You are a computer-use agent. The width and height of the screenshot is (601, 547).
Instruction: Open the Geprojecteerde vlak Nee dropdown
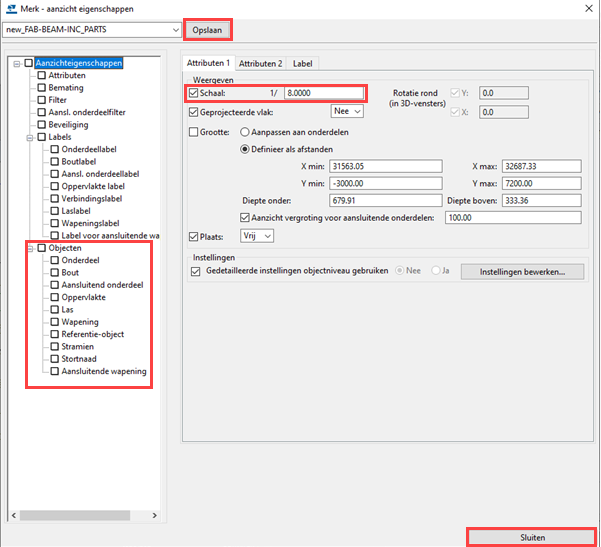coord(348,112)
